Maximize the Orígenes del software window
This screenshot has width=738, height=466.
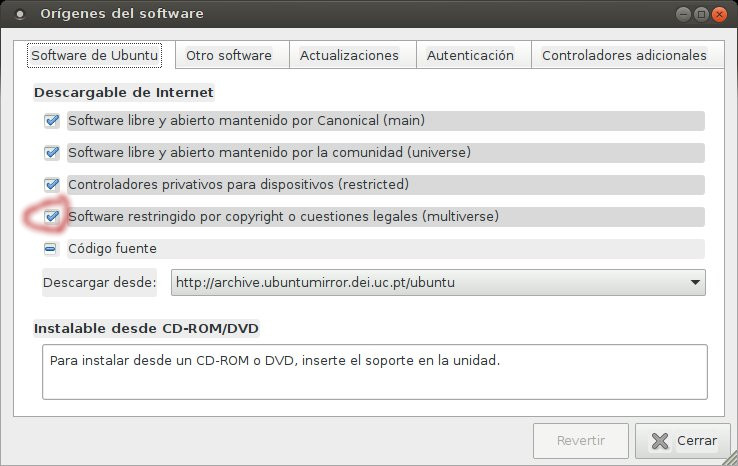coord(702,14)
